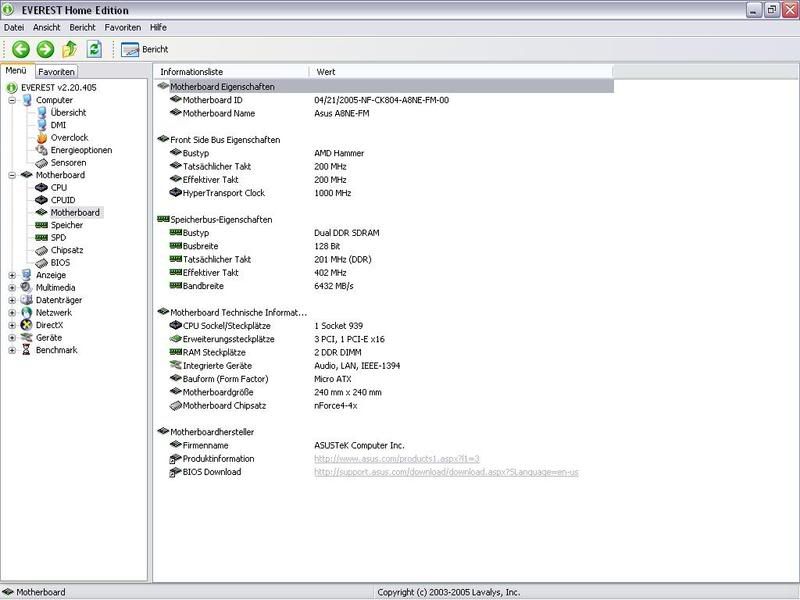Click the Datenträger storage icon
The width and height of the screenshot is (800, 600).
(27, 300)
